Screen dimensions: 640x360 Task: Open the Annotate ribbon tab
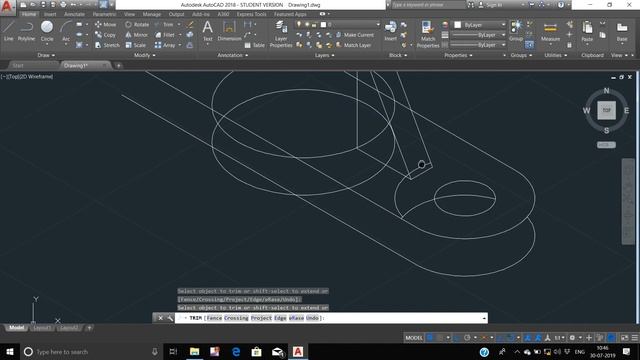tap(74, 14)
